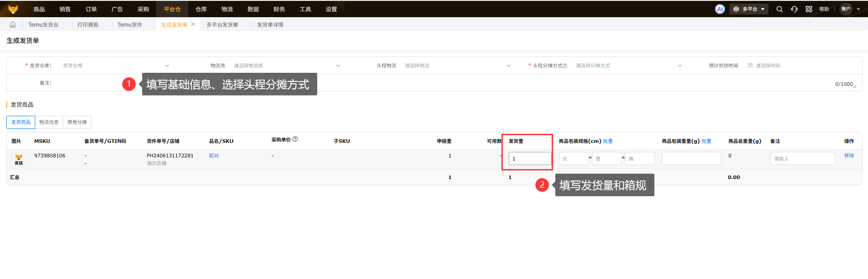Open the 工具 menu

pos(305,9)
